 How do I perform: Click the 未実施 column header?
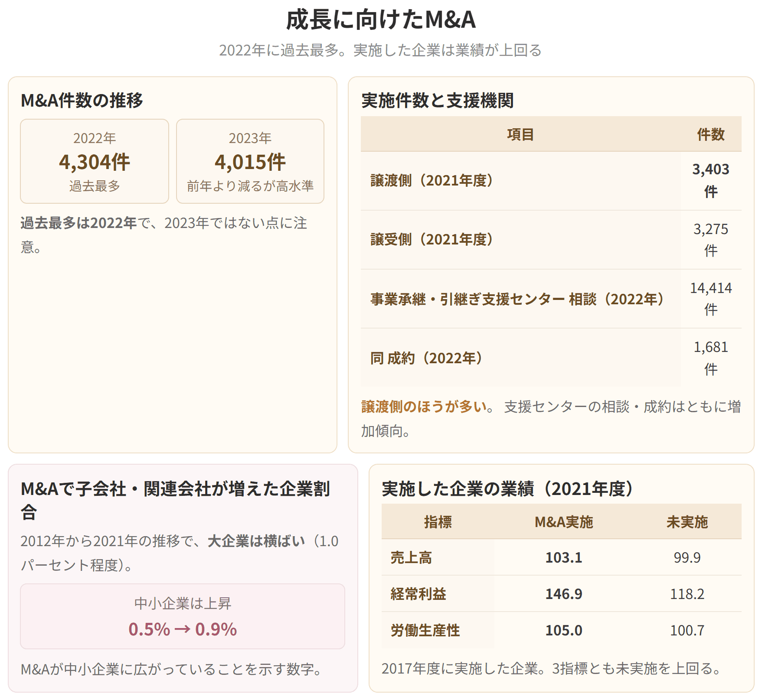pos(687,522)
